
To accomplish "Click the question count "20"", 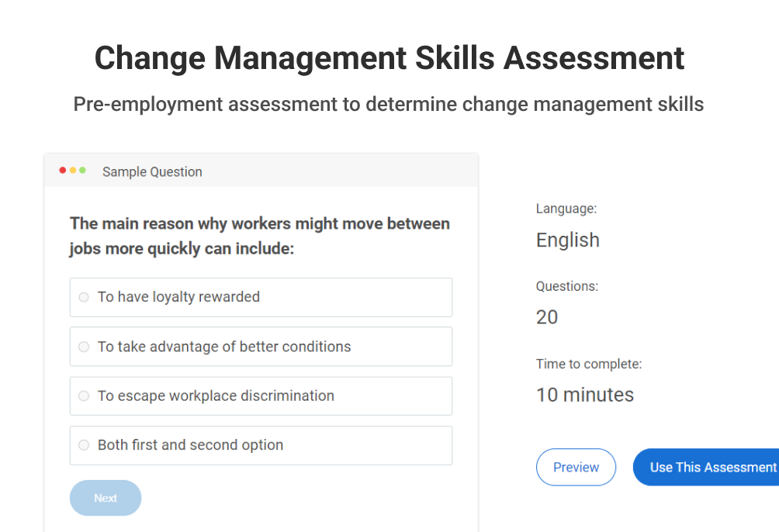I will tap(547, 317).
